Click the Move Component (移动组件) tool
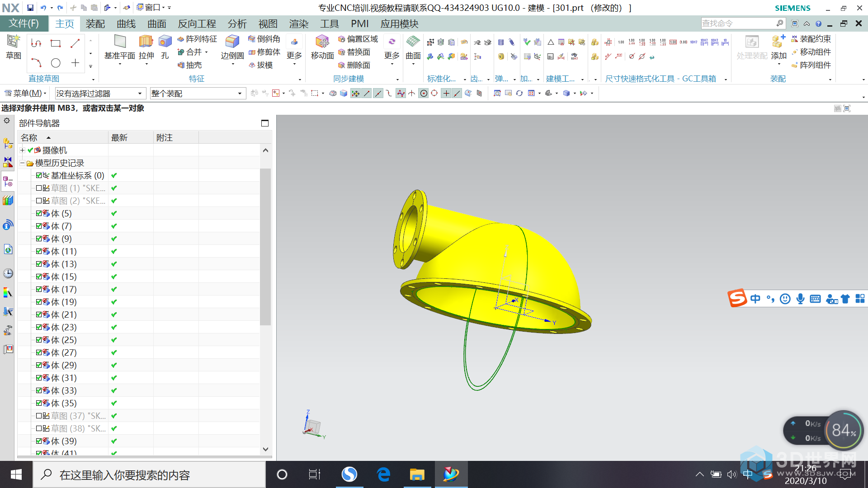Screen dimensions: 868x488 pos(811,52)
